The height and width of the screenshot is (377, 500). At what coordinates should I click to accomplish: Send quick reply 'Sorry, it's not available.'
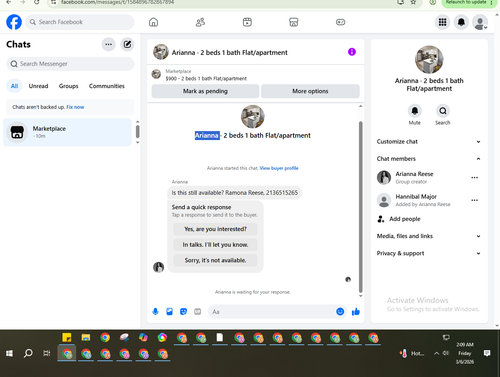pyautogui.click(x=215, y=260)
